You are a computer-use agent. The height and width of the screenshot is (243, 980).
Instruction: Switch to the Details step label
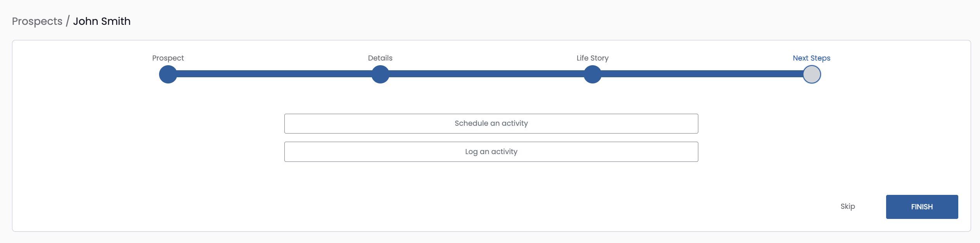tap(380, 58)
